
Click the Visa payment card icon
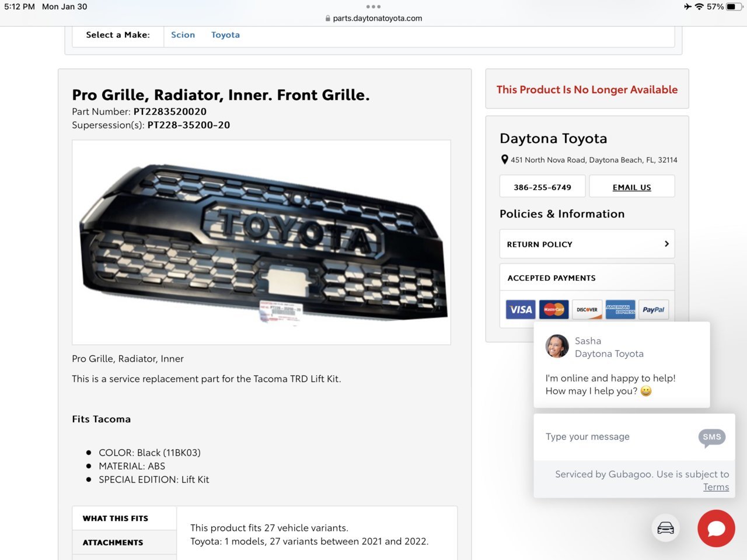[x=520, y=310]
